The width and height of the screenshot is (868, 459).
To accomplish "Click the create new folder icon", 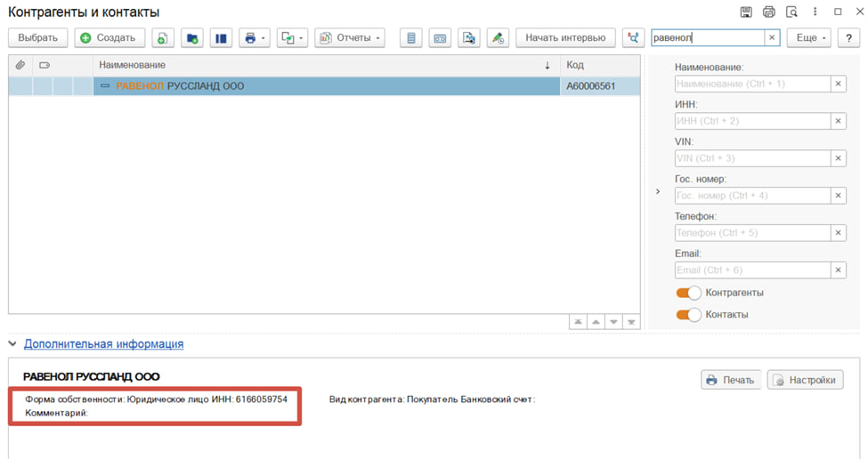I will [x=192, y=38].
